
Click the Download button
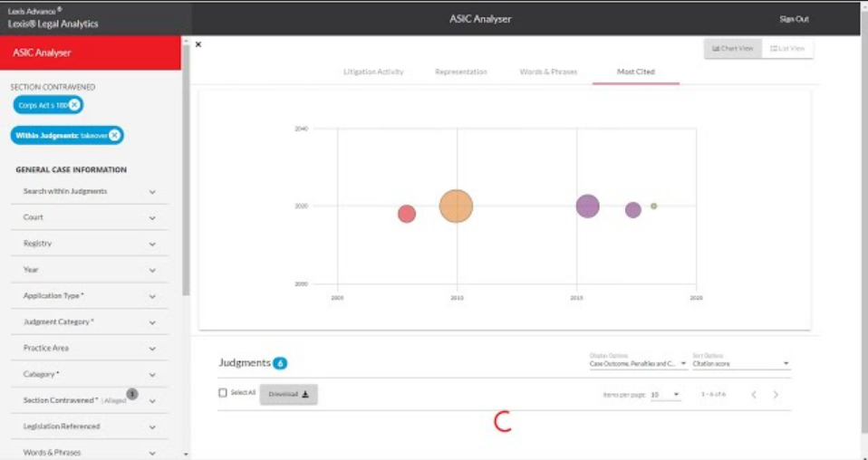pyautogui.click(x=288, y=394)
